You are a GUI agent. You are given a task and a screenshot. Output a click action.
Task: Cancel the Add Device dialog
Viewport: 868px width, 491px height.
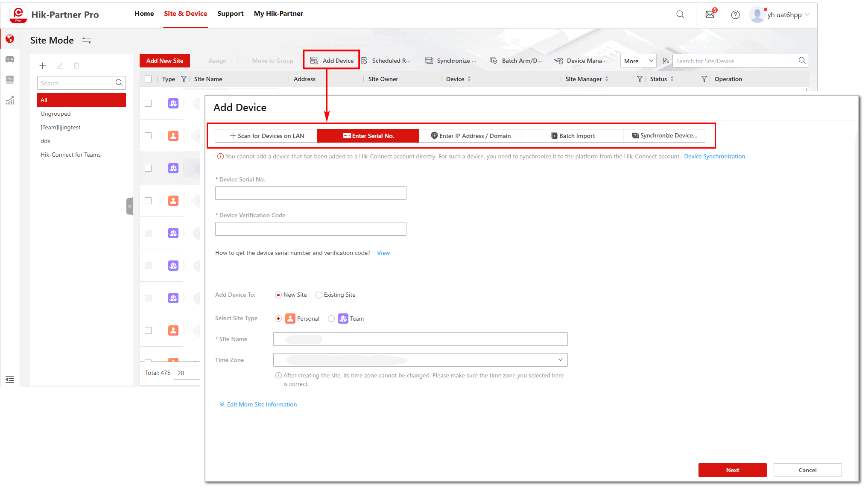(x=808, y=470)
